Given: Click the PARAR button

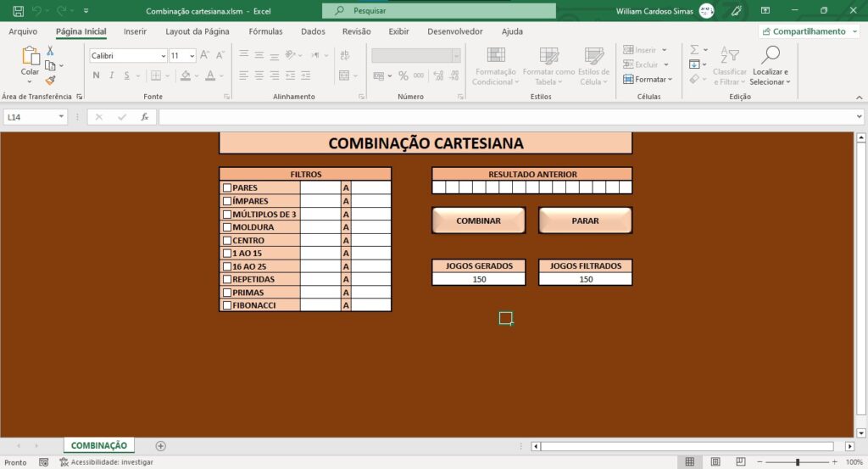Looking at the screenshot, I should [585, 221].
